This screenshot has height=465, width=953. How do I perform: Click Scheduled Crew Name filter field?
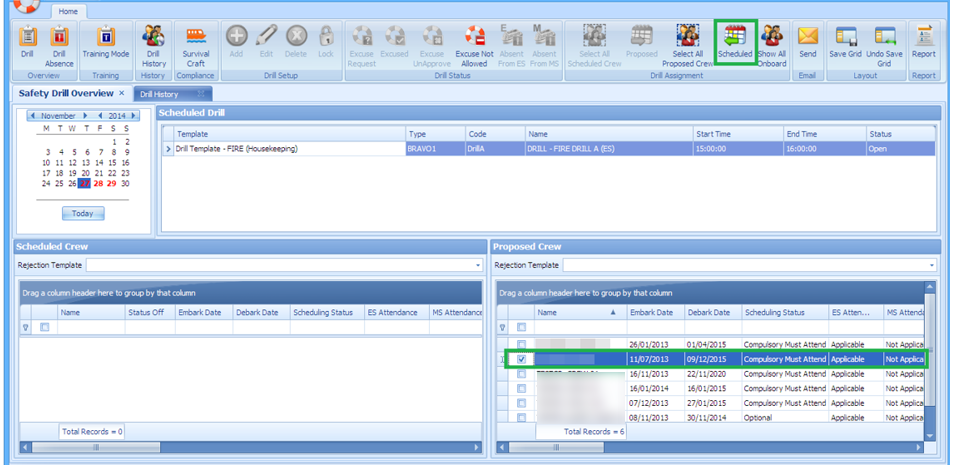(91, 327)
